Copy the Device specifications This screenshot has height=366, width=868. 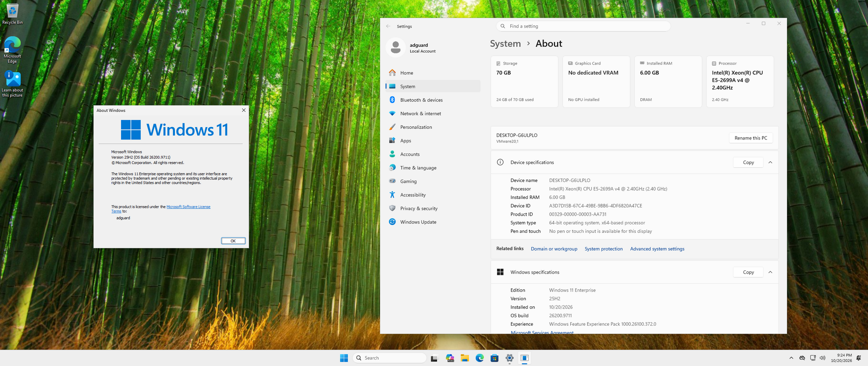point(748,163)
